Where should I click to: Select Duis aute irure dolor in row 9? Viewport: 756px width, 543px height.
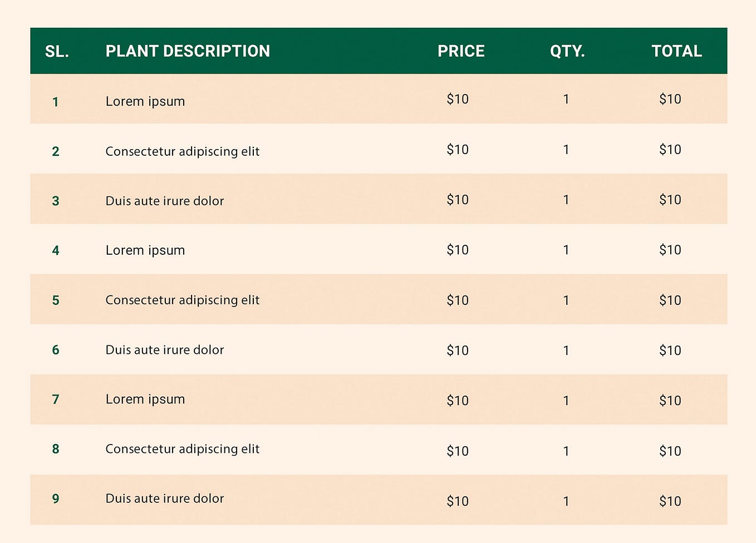(x=165, y=498)
